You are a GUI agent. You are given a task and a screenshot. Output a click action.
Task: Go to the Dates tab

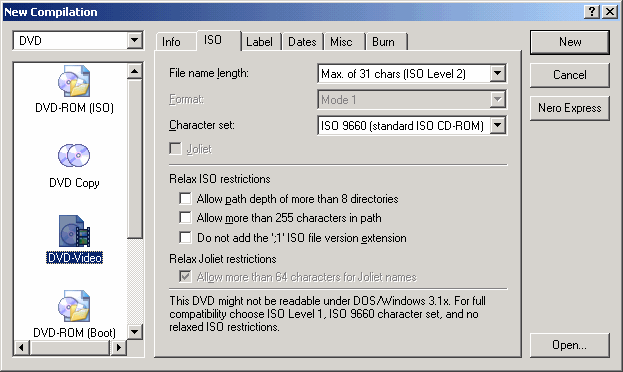click(302, 42)
